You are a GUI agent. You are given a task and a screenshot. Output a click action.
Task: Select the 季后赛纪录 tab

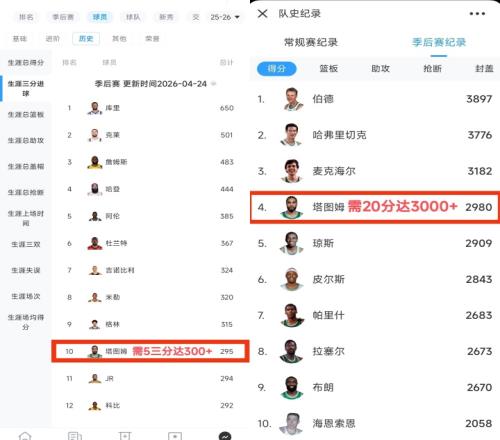(x=439, y=42)
